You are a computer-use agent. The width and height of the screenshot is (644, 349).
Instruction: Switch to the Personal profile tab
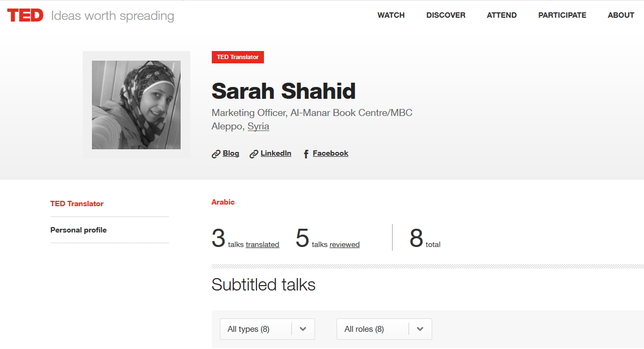pos(78,230)
